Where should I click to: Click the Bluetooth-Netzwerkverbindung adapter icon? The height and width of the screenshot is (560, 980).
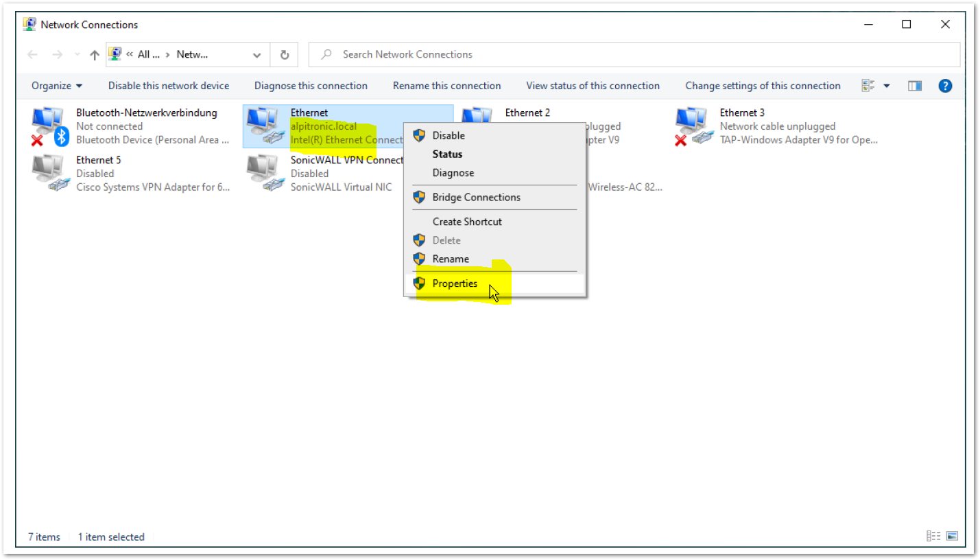coord(49,126)
